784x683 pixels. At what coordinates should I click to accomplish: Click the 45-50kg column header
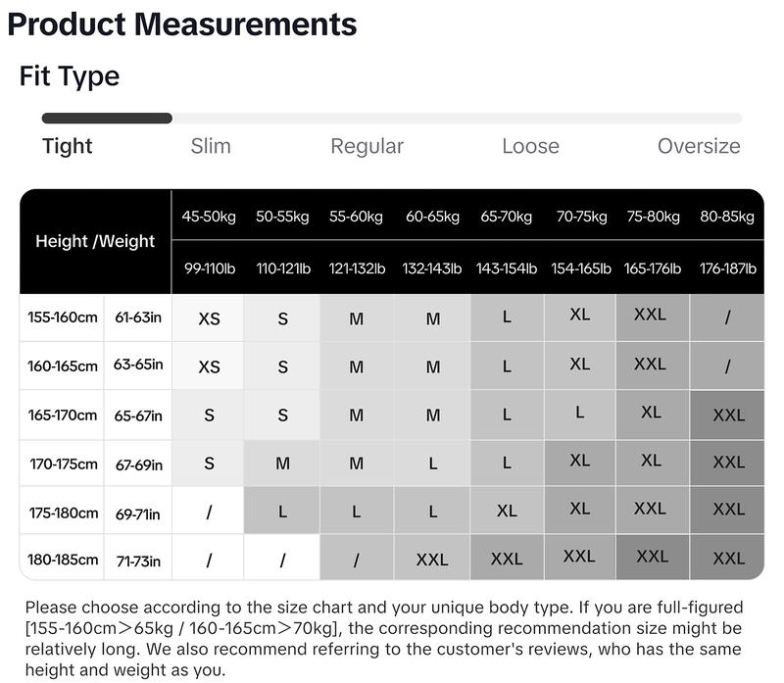click(x=209, y=217)
